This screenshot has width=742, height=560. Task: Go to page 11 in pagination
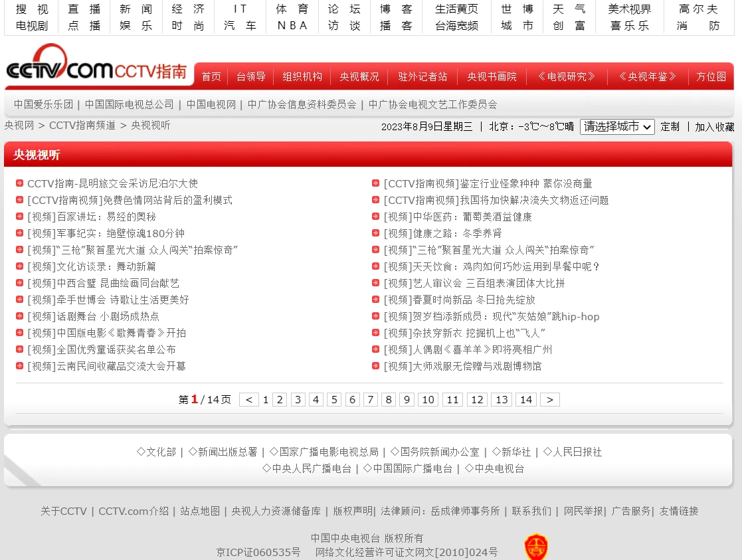point(453,399)
